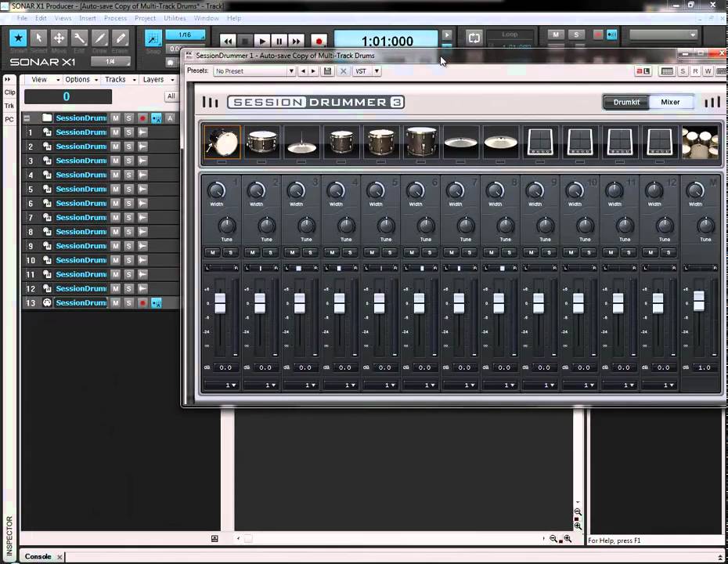Open the channel 1 output dropdown
Screen dimensions: 728x564
[x=221, y=385]
